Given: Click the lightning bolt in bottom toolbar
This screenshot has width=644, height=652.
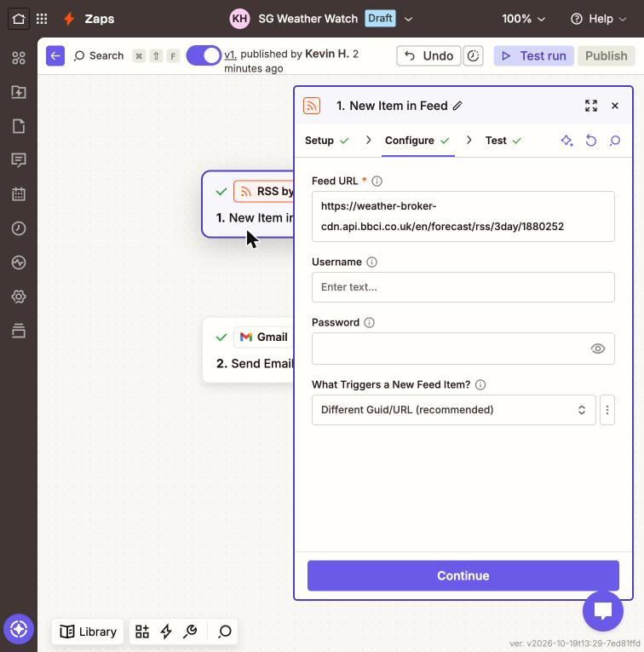Looking at the screenshot, I should click(x=166, y=632).
